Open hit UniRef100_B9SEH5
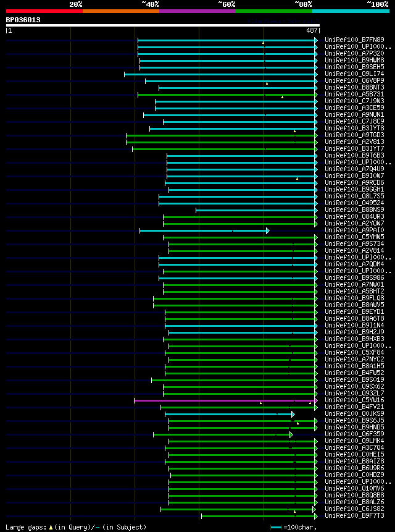Image resolution: width=395 pixels, height=532 pixels. click(x=354, y=67)
